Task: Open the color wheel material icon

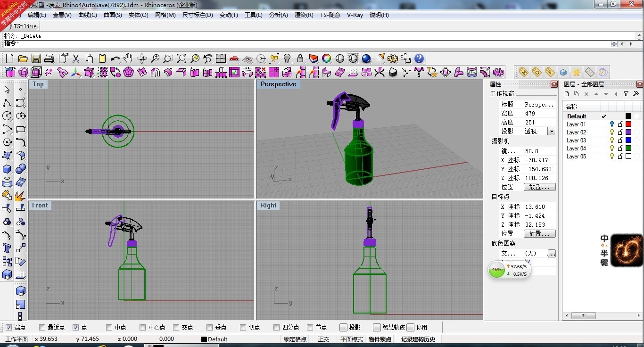Action: pyautogui.click(x=326, y=59)
